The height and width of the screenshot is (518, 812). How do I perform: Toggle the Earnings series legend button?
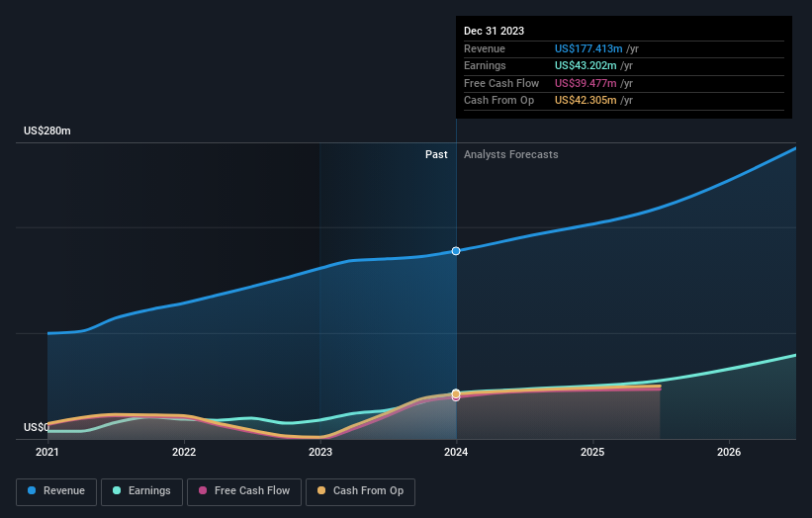(141, 491)
